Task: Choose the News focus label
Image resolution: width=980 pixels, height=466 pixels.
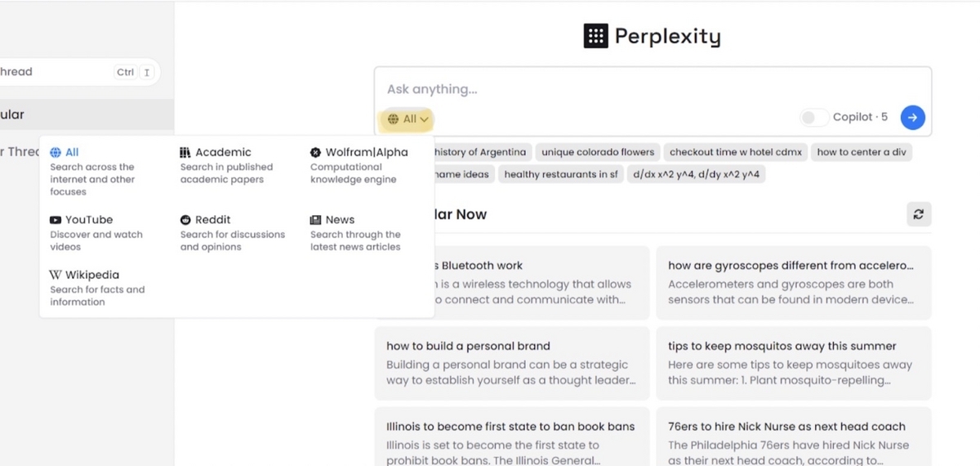Action: click(340, 220)
